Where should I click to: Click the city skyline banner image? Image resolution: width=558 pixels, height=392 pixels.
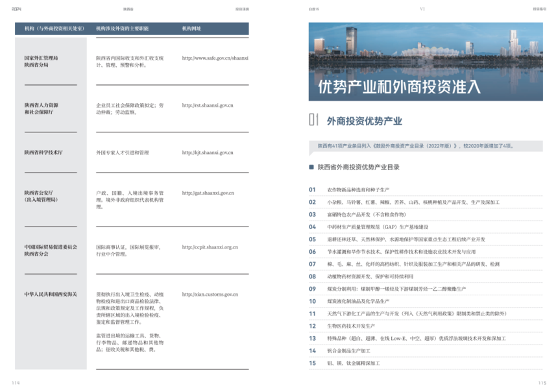click(426, 62)
